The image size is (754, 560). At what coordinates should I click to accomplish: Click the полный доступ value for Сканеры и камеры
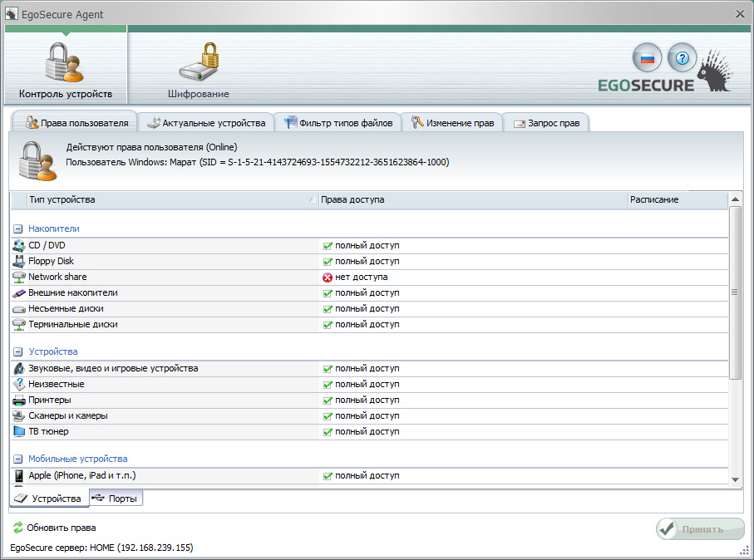[x=367, y=415]
